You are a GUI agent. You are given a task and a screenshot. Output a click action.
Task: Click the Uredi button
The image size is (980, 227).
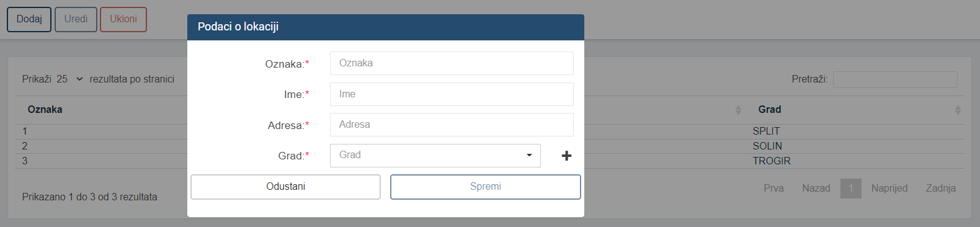(76, 19)
